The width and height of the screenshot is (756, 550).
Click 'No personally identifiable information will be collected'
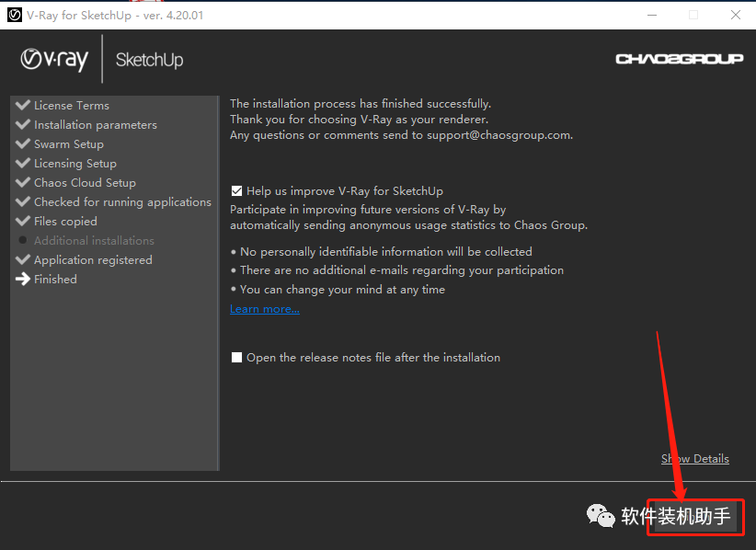pos(385,251)
